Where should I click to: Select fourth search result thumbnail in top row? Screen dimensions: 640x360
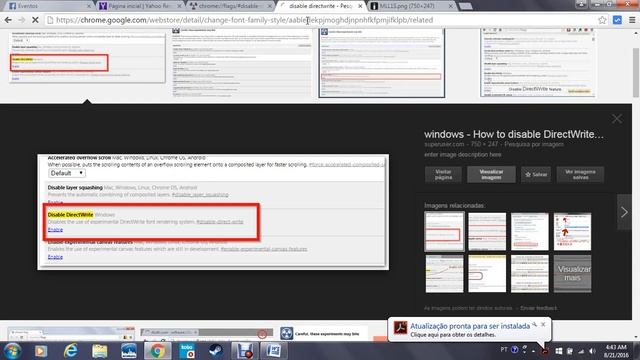pos(538,62)
